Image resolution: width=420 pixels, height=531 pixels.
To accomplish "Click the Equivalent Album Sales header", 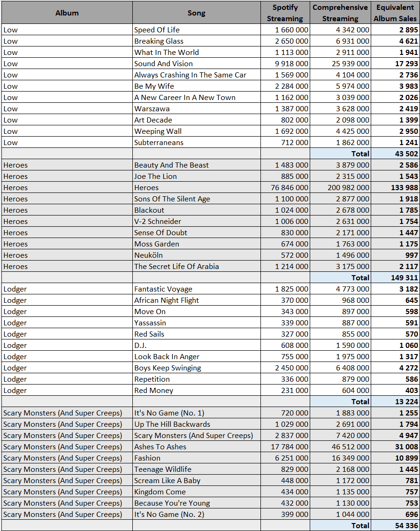I will point(395,13).
